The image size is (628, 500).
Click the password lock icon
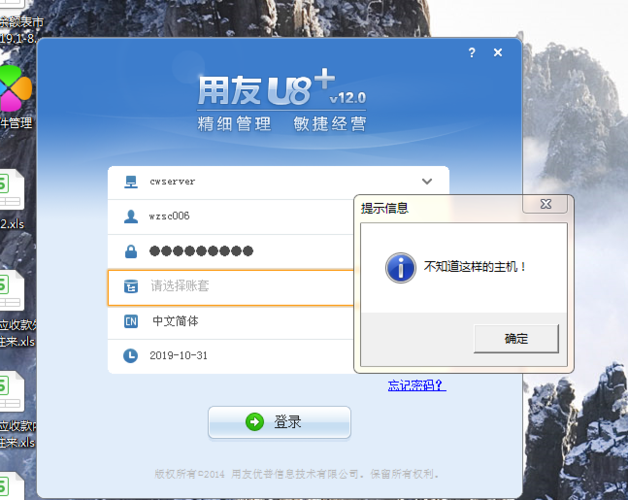click(x=131, y=251)
